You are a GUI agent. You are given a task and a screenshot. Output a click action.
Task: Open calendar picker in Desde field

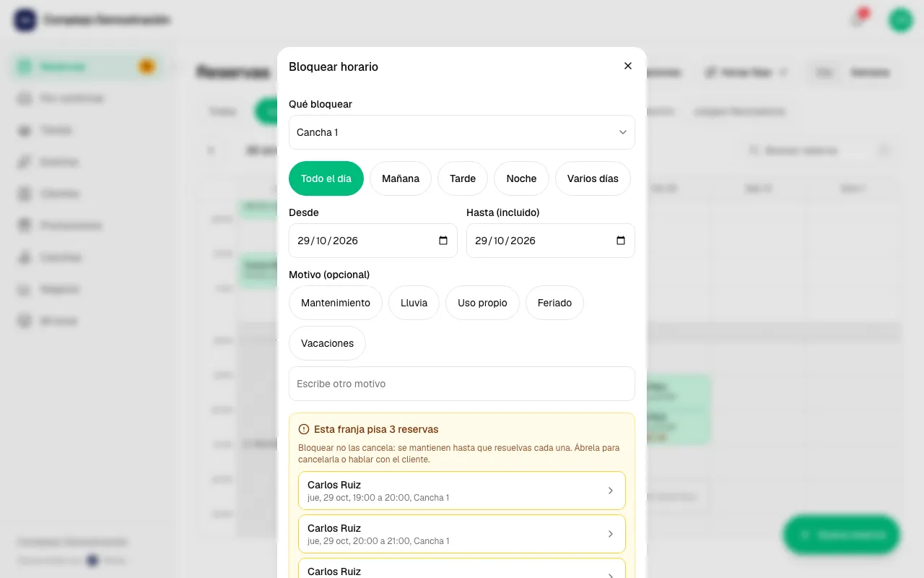(443, 241)
